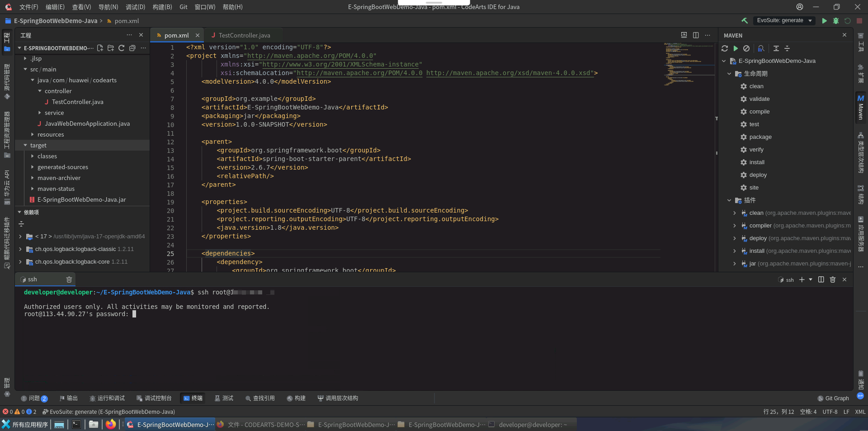Open the 文件(F) menu

click(29, 7)
